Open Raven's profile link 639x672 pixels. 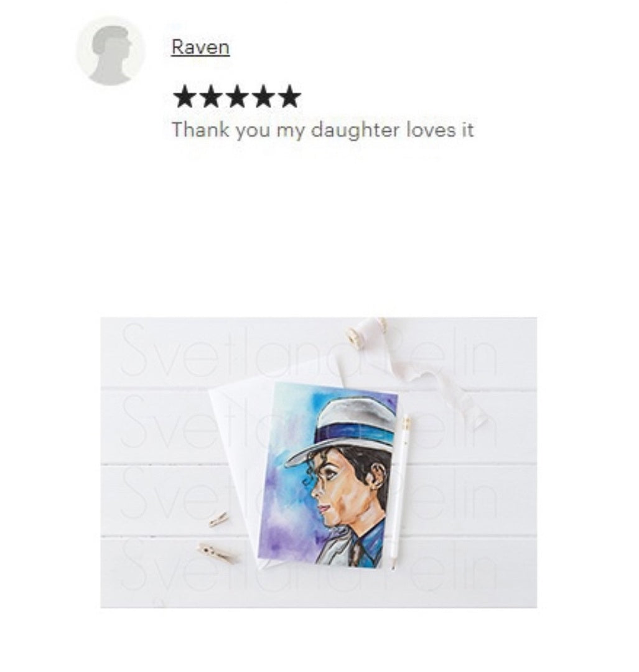coord(200,47)
